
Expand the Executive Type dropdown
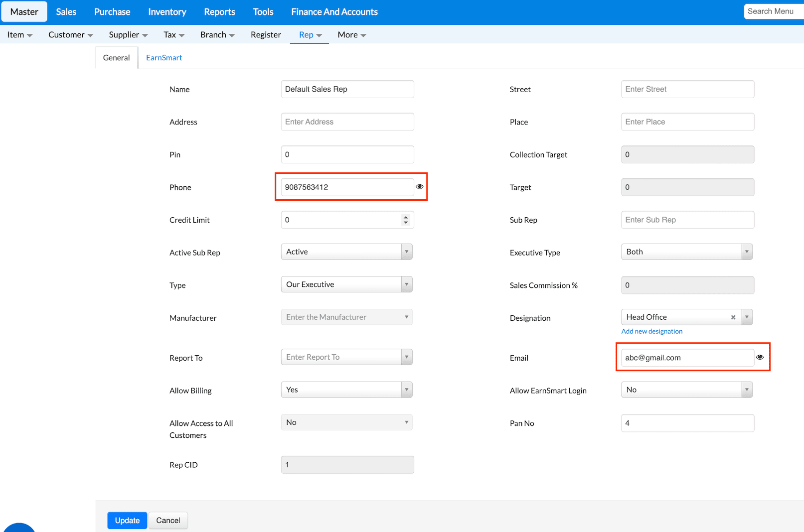[x=686, y=252]
